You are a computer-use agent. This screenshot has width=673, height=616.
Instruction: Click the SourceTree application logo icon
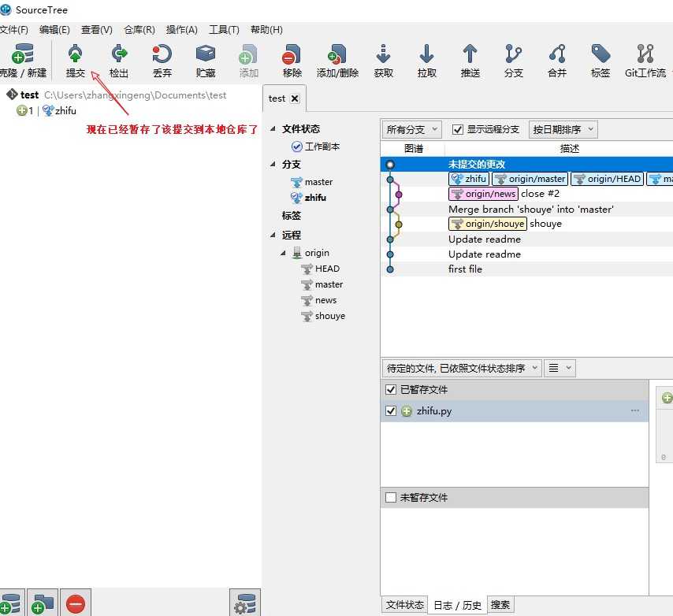point(6,9)
